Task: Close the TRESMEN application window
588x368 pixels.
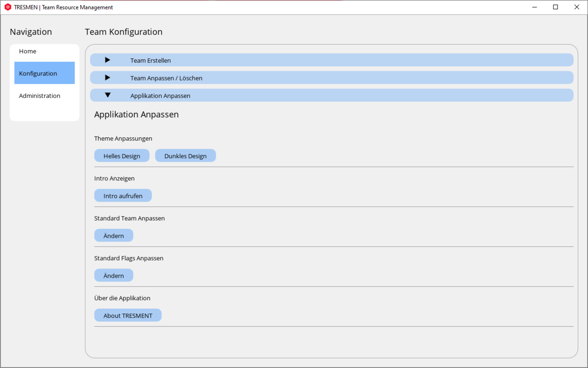Action: pos(577,7)
